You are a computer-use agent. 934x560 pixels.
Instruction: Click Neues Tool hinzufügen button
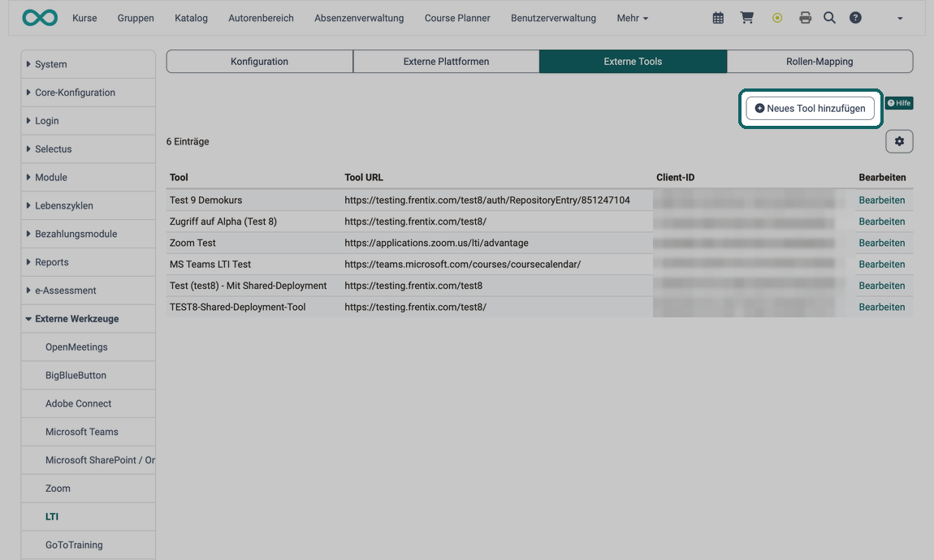point(810,108)
